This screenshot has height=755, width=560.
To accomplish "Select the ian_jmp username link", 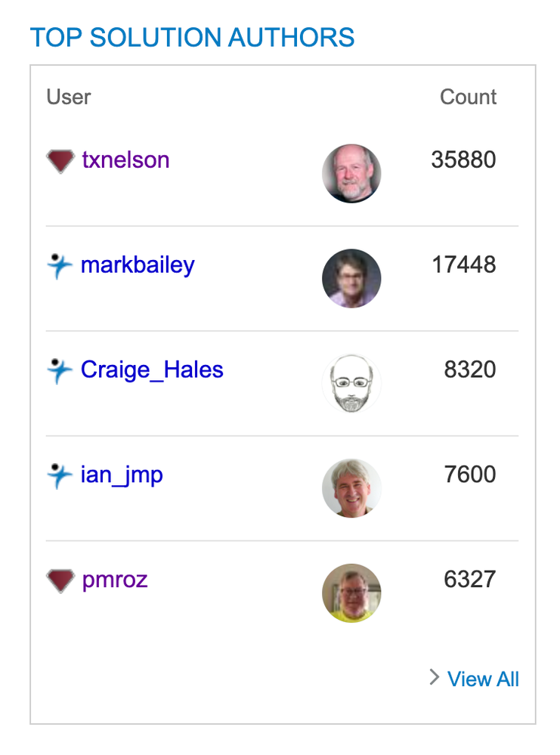I will click(x=122, y=475).
